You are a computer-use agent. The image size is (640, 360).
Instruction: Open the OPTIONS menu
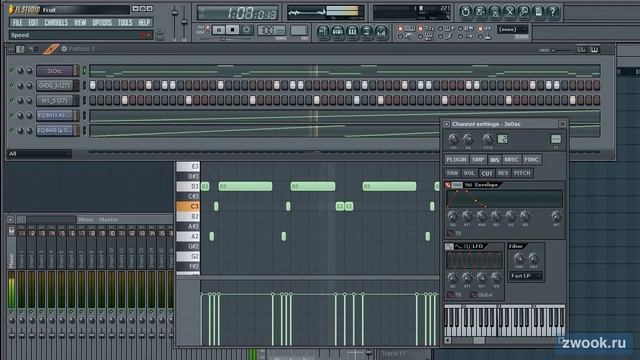[x=102, y=22]
